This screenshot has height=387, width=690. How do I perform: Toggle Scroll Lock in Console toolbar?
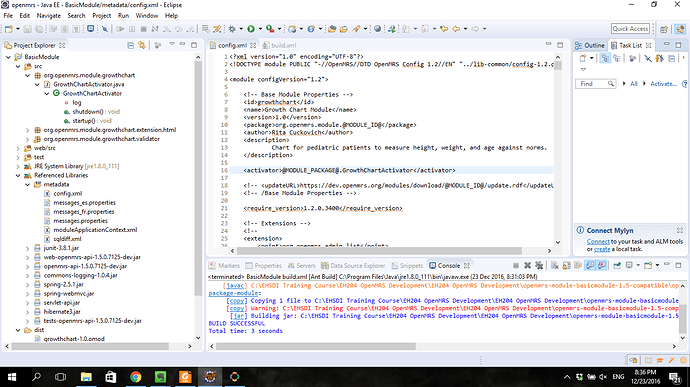pyautogui.click(x=566, y=265)
